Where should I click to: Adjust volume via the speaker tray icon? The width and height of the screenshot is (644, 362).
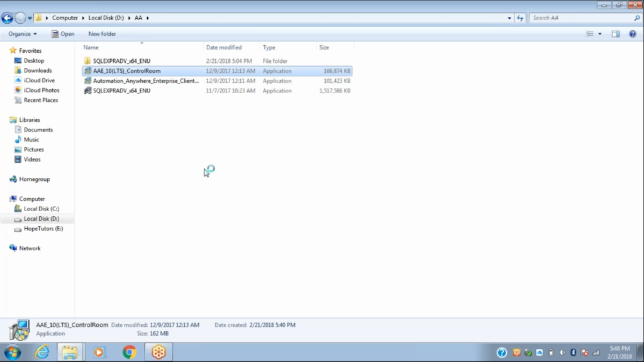coord(563,353)
